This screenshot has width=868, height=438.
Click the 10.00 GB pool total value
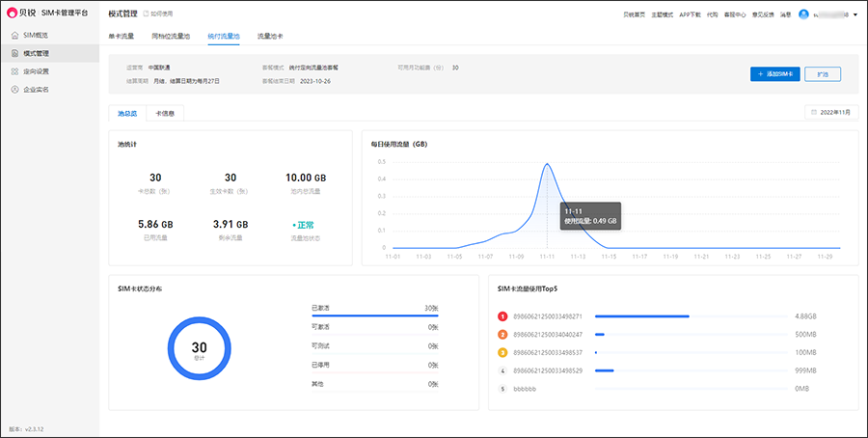[x=306, y=178]
